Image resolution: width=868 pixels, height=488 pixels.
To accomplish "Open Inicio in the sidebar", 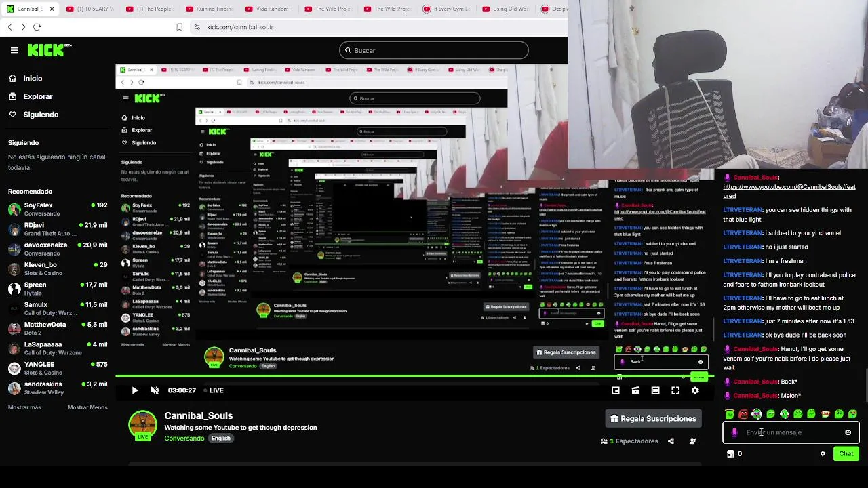I will 33,79.
